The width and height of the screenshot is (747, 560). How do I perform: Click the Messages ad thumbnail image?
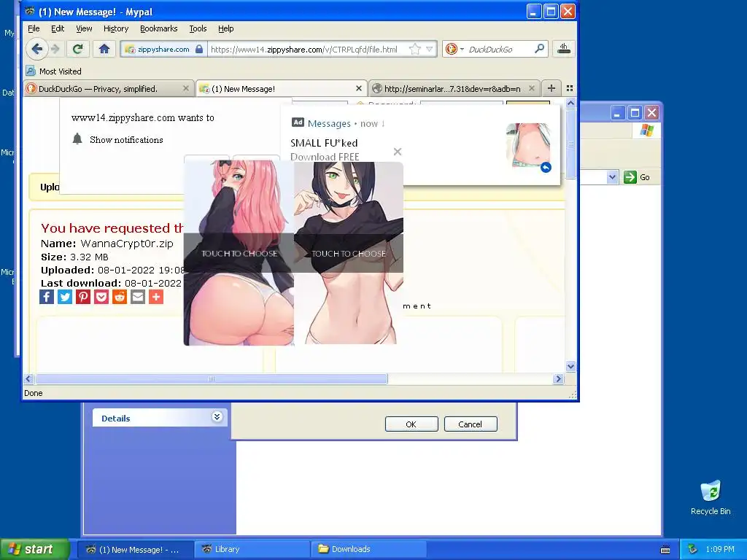pyautogui.click(x=528, y=147)
